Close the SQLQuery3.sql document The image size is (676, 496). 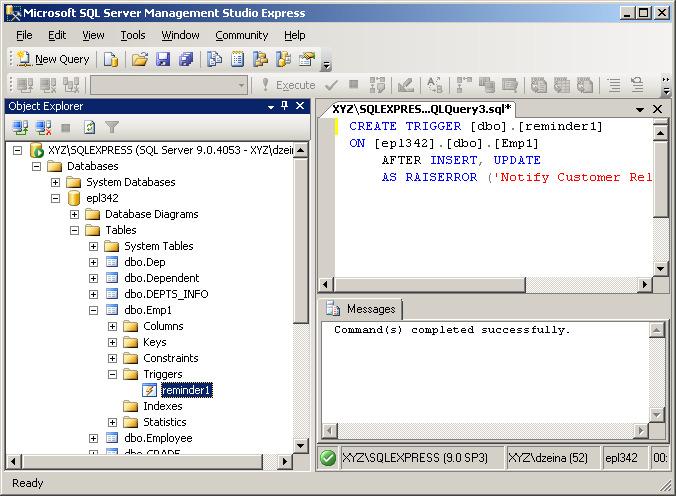click(657, 109)
